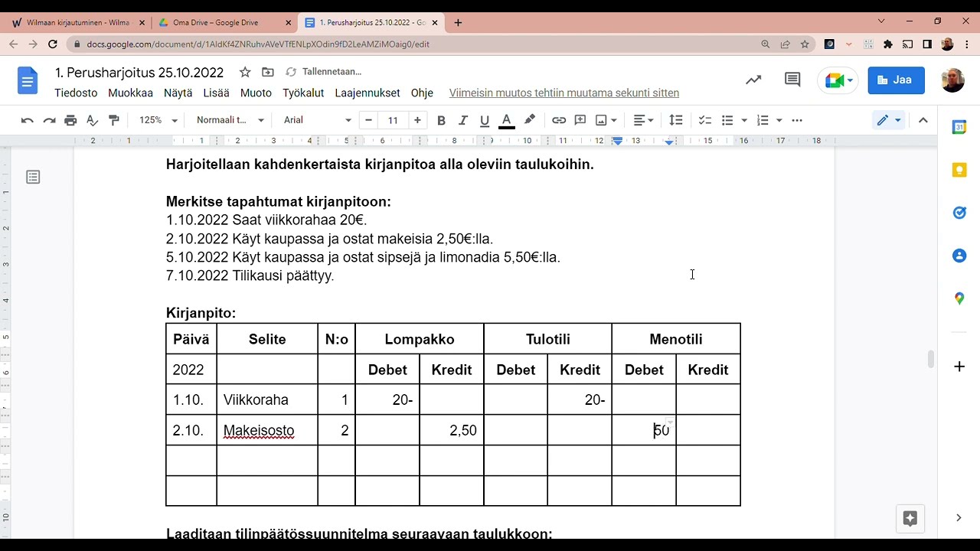Reload the page

click(x=52, y=44)
